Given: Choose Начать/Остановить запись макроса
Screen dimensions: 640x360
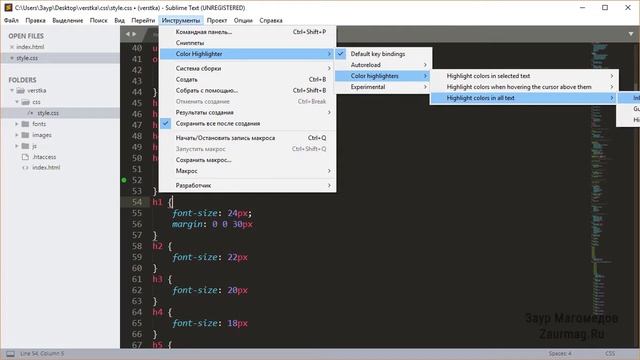Looking at the screenshot, I should coord(247,138).
